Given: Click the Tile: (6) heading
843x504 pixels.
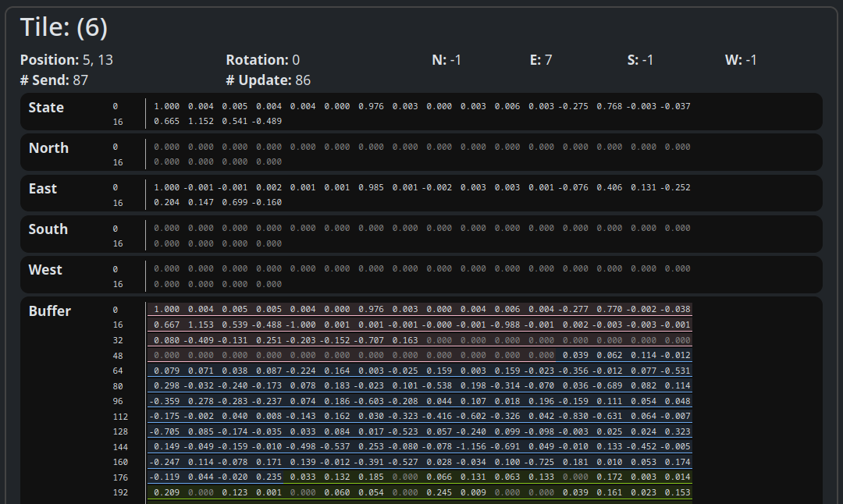Looking at the screenshot, I should pyautogui.click(x=64, y=28).
